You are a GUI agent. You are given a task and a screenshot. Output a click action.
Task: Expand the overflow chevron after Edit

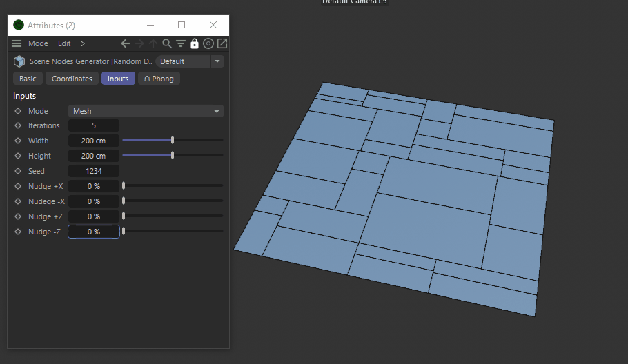click(x=83, y=43)
